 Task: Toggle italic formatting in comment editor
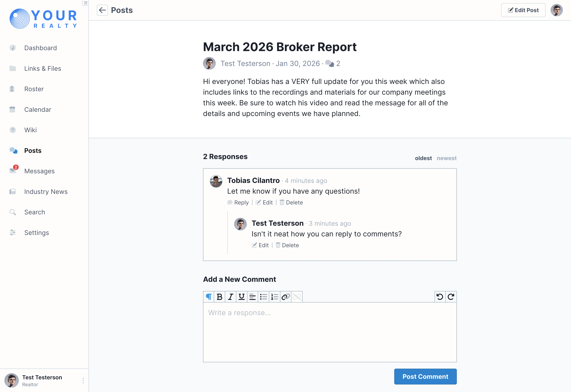[x=230, y=297]
